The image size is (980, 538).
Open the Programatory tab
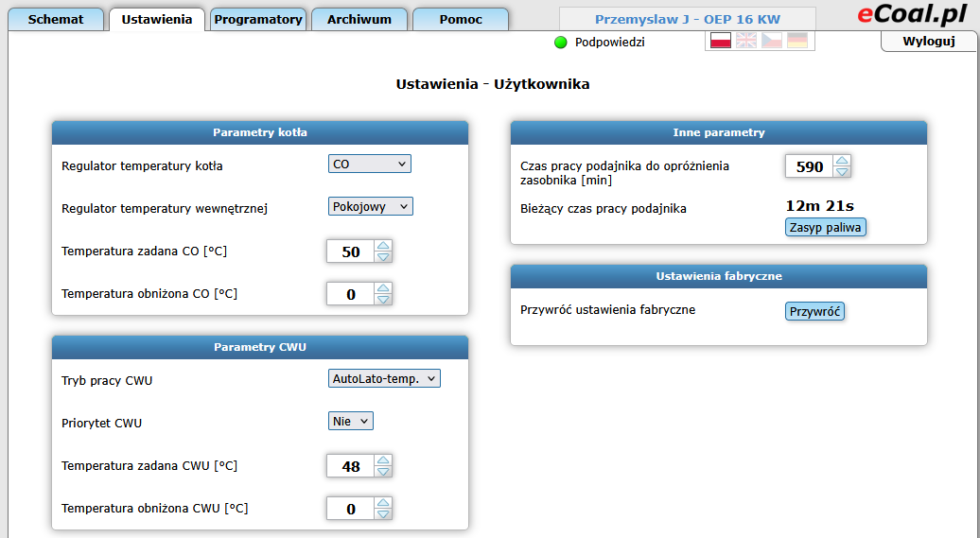click(257, 20)
